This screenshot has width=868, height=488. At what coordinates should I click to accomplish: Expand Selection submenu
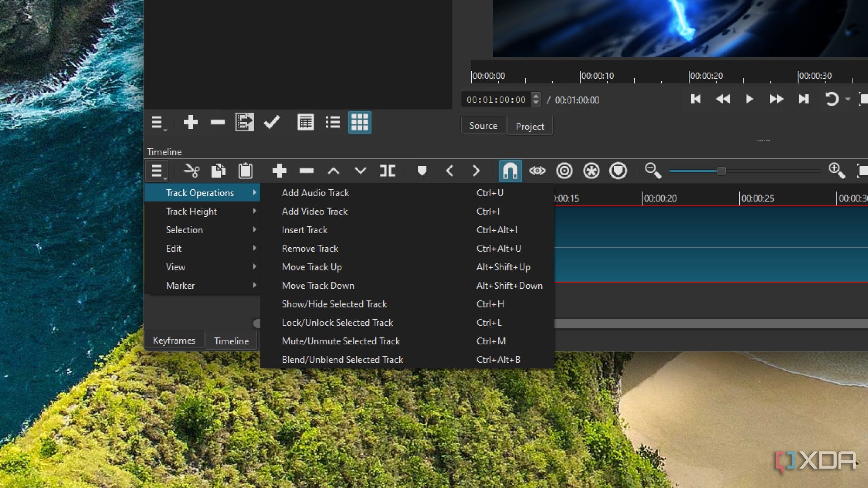click(202, 230)
